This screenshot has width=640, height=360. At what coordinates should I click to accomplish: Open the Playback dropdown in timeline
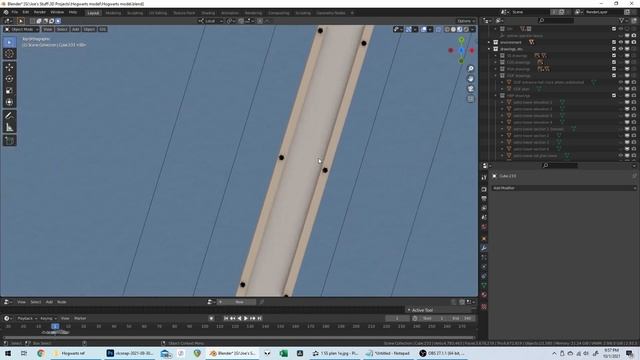tap(27, 318)
